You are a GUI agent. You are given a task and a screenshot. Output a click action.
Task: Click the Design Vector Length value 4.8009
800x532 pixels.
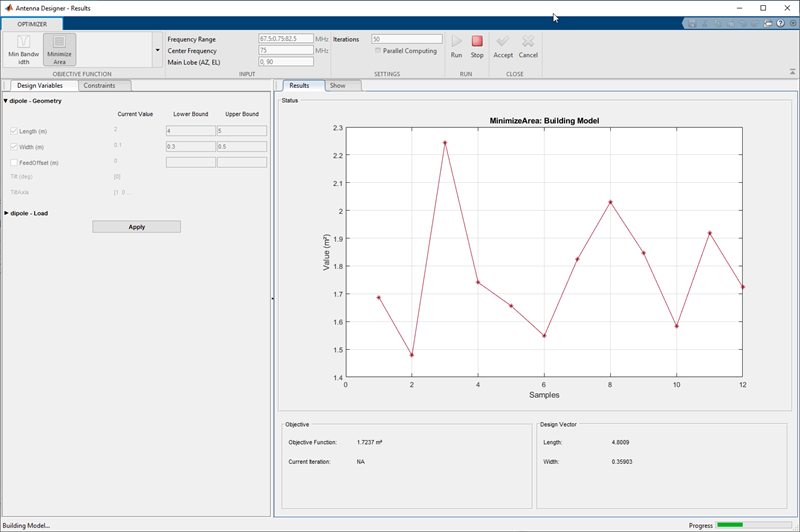tap(620, 442)
